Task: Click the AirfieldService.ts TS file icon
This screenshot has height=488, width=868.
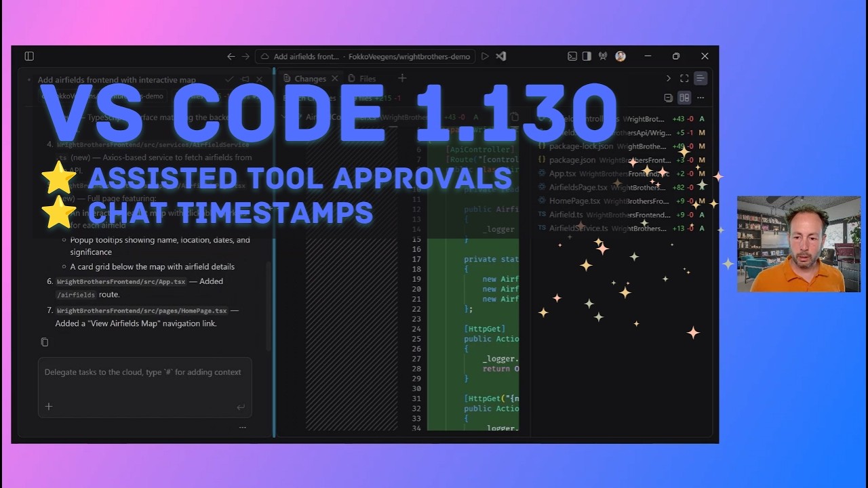Action: click(542, 228)
